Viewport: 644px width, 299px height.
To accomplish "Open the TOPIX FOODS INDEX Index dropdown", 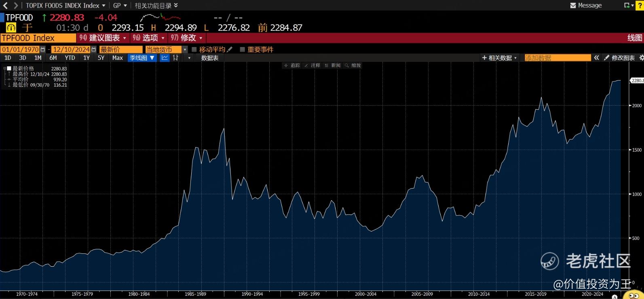I will pos(65,5).
